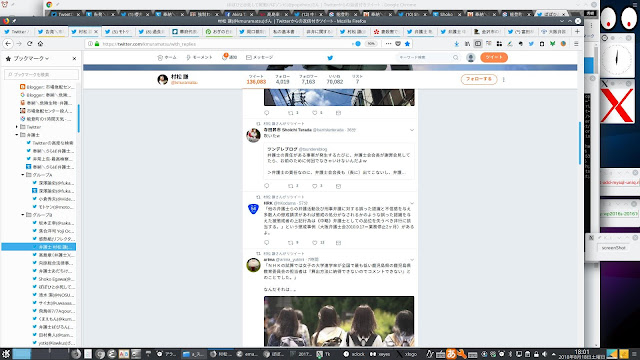Open Twitter 通知 notifications
This screenshot has height=360, width=640.
coord(229,58)
